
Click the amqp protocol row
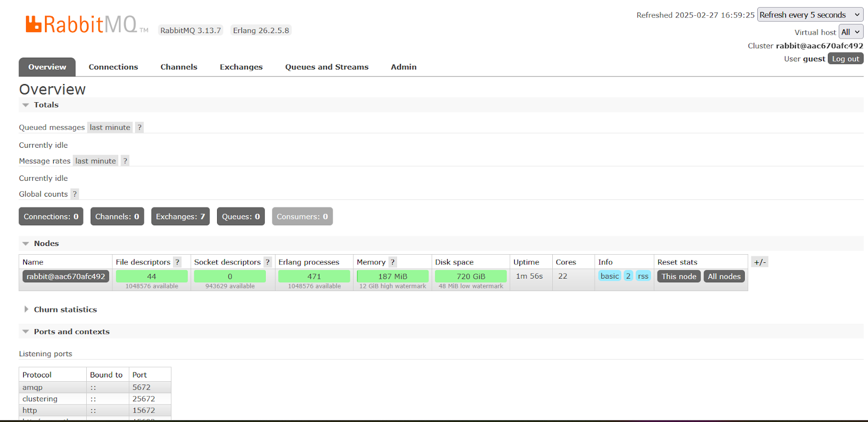pos(95,387)
